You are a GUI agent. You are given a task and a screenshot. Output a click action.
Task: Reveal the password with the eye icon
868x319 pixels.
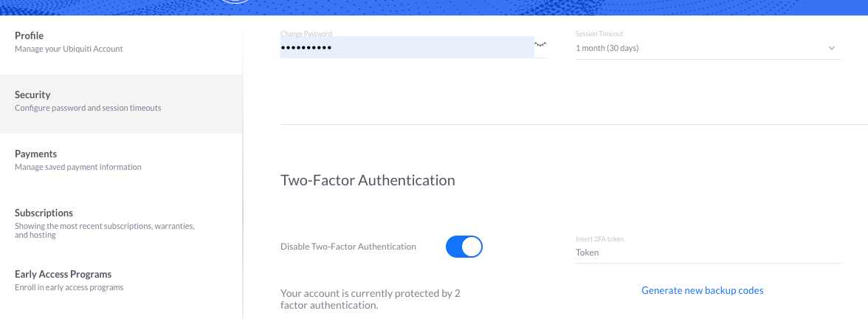(x=540, y=44)
